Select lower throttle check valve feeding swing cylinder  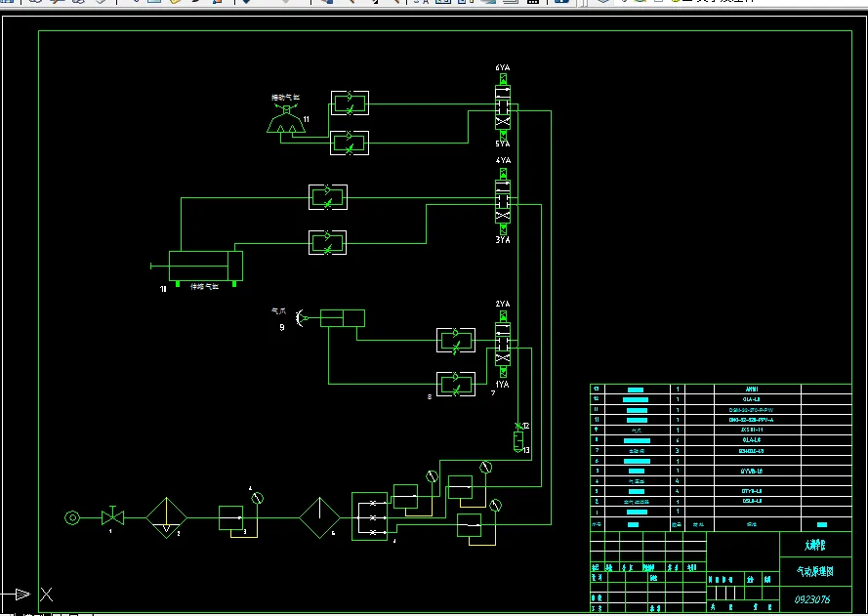(x=350, y=143)
